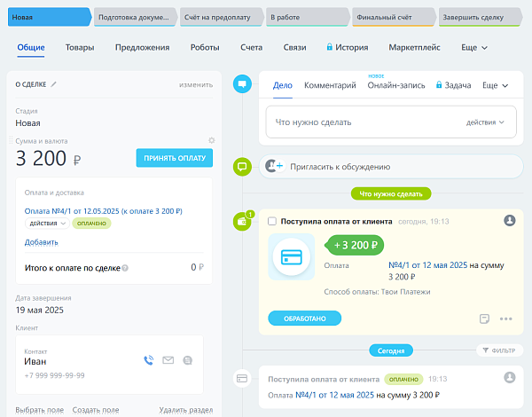Open the Роботы tab
The height and width of the screenshot is (417, 532).
(x=205, y=48)
